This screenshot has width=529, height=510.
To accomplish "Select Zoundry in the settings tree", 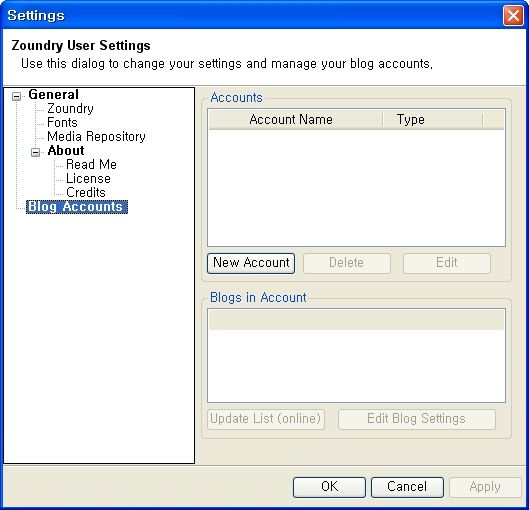I will click(x=70, y=109).
